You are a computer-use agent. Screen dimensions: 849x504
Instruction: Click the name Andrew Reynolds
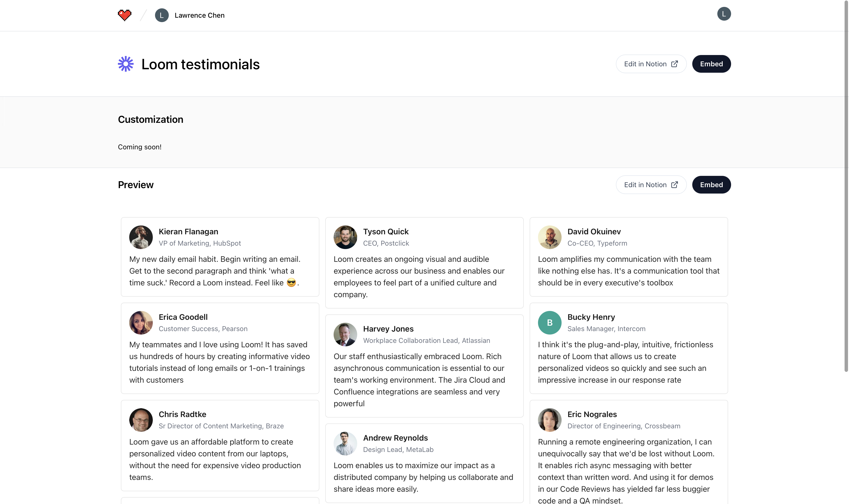395,438
